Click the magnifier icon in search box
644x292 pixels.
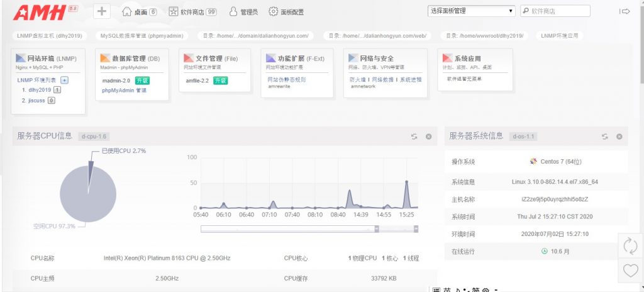tap(526, 11)
